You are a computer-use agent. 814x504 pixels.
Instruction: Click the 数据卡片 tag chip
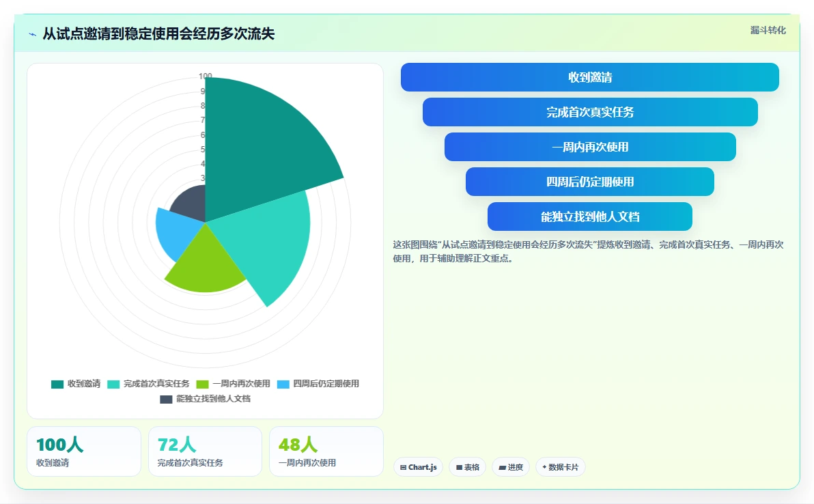(x=560, y=467)
